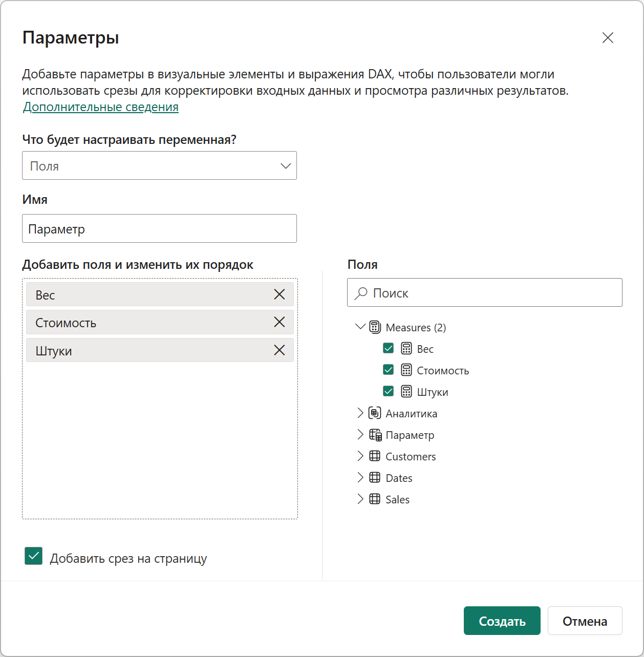This screenshot has height=657, width=644.
Task: Click the measure icon next to Вес
Action: (x=407, y=348)
